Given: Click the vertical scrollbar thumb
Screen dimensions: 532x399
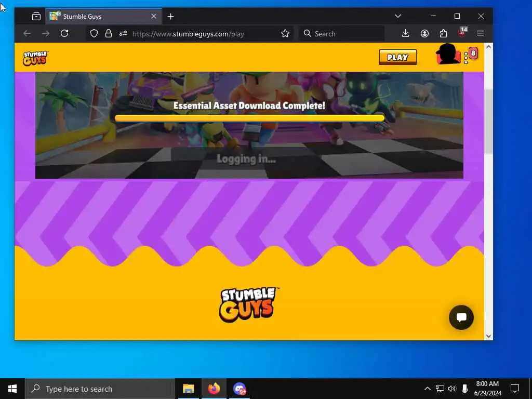Looking at the screenshot, I should click(488, 121).
